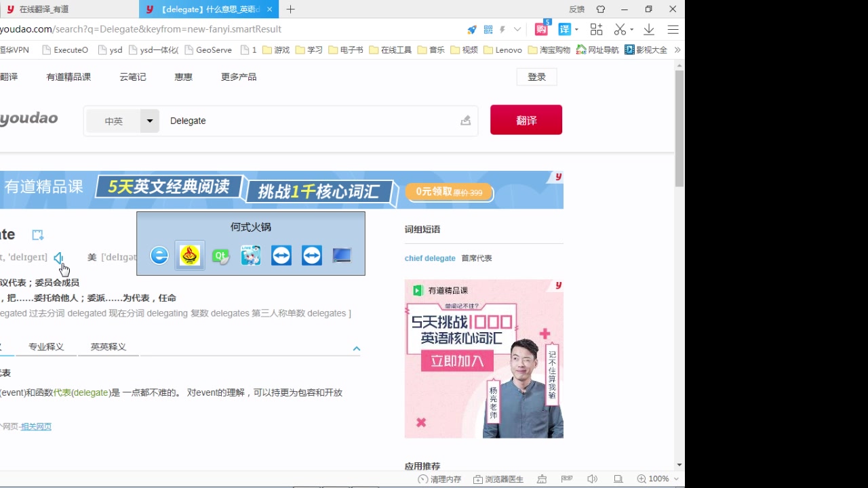This screenshot has width=868, height=488.
Task: Click the 反馈 feedback link
Action: (x=576, y=9)
